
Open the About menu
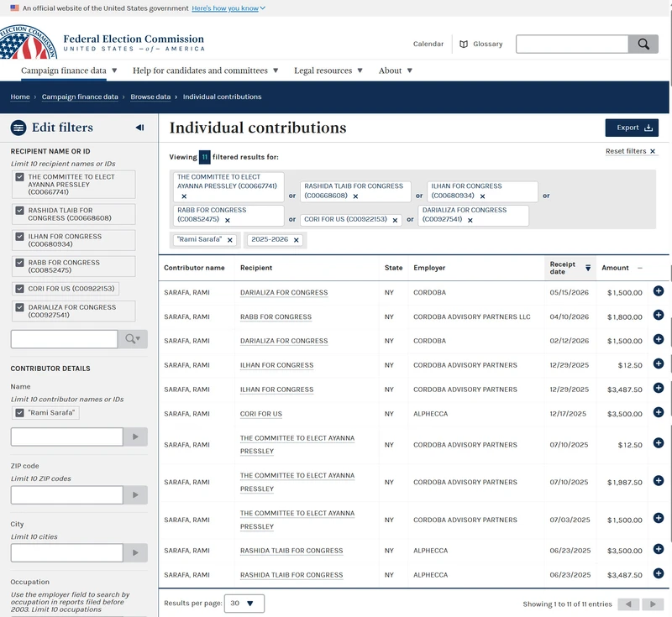coord(395,71)
